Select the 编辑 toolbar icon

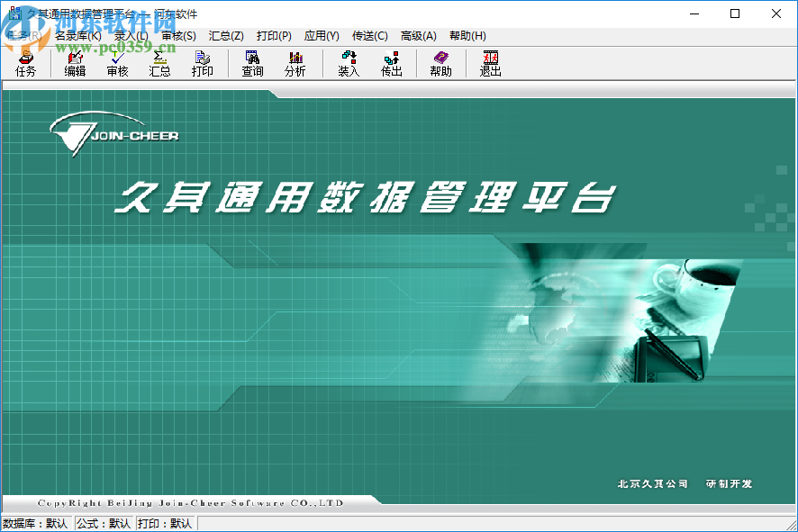75,64
